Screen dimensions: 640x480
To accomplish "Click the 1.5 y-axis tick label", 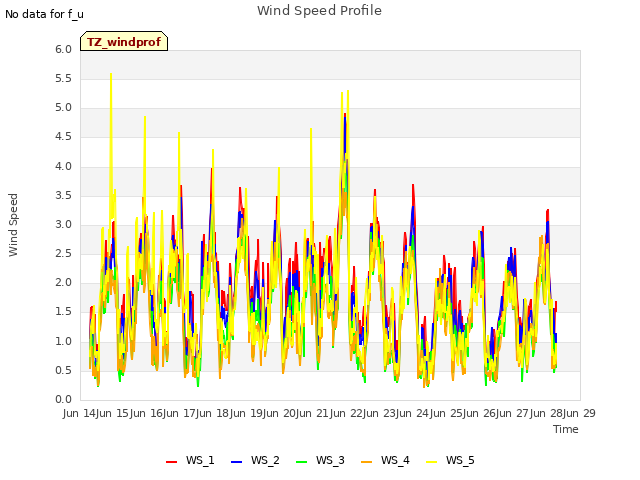I will (x=63, y=312).
